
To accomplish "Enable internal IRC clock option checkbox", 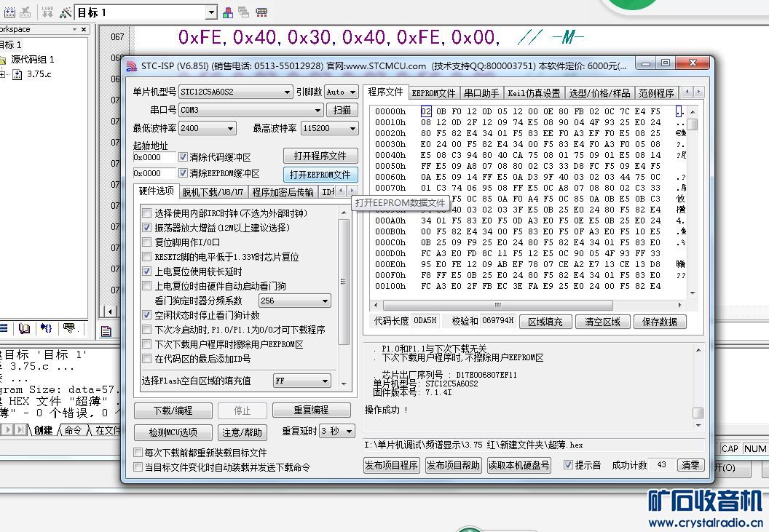I will 146,213.
